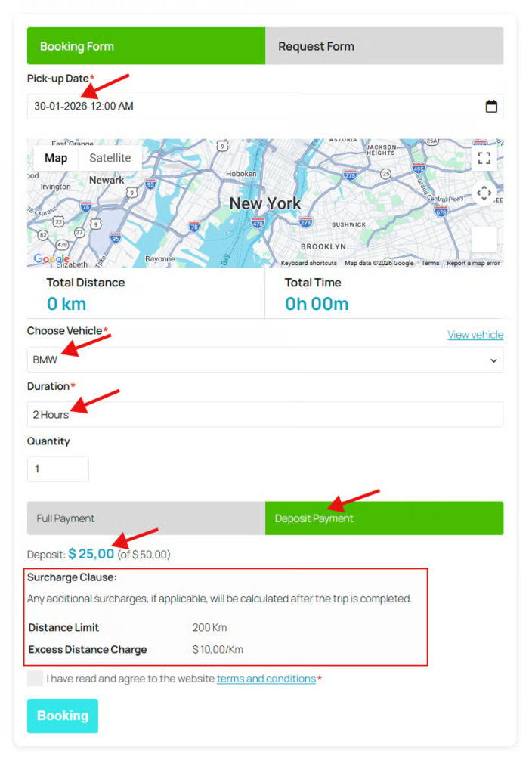Screen dimensions: 532x761
Task: Click the Brooklyn label on the map
Action: (323, 246)
